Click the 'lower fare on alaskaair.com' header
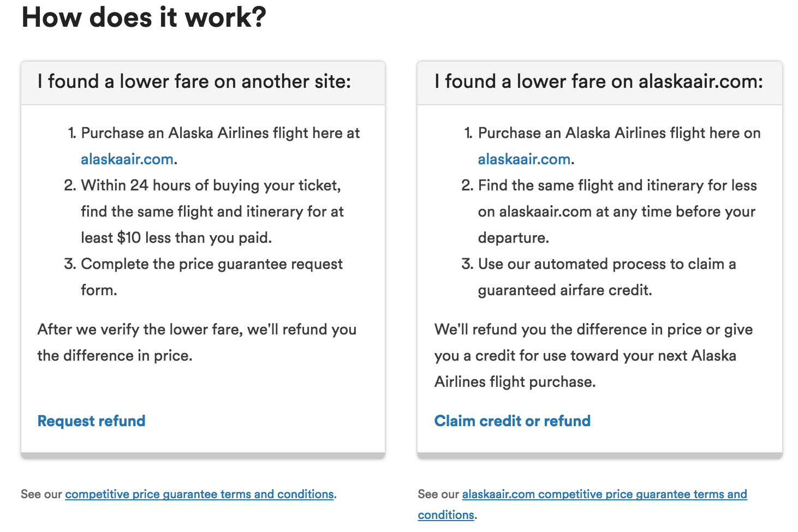Screen dimensions: 798x532 point(600,82)
